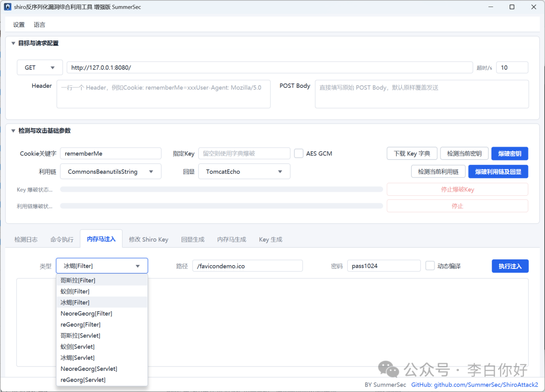The image size is (545, 392).
Task: Switch to the Key 生成 tab
Action: tap(270, 240)
